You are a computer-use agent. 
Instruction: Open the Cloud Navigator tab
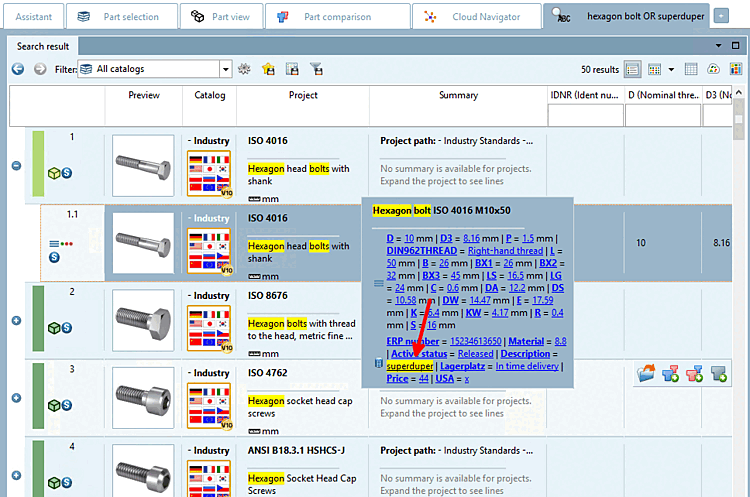click(x=477, y=17)
